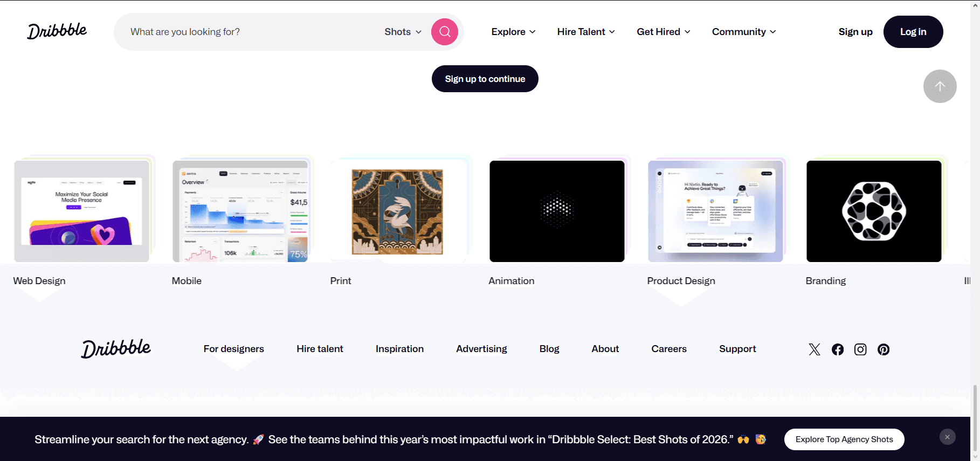Open the Facebook social icon

[838, 349]
